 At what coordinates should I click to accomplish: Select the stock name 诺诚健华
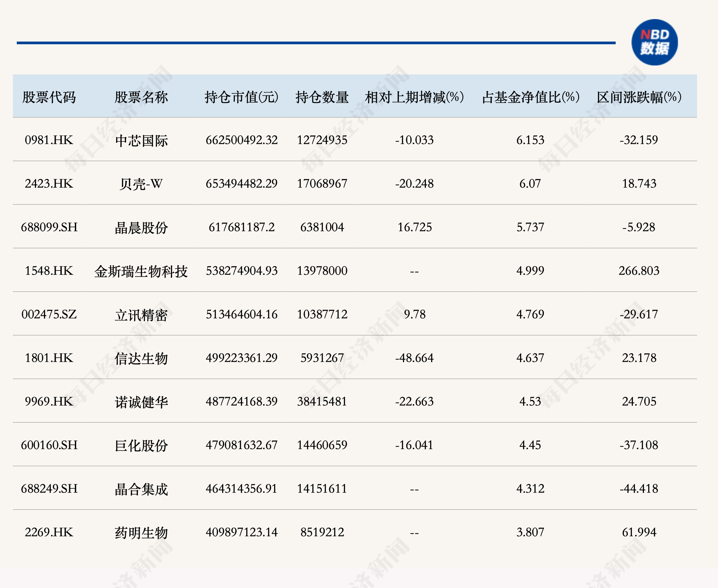[x=141, y=402]
